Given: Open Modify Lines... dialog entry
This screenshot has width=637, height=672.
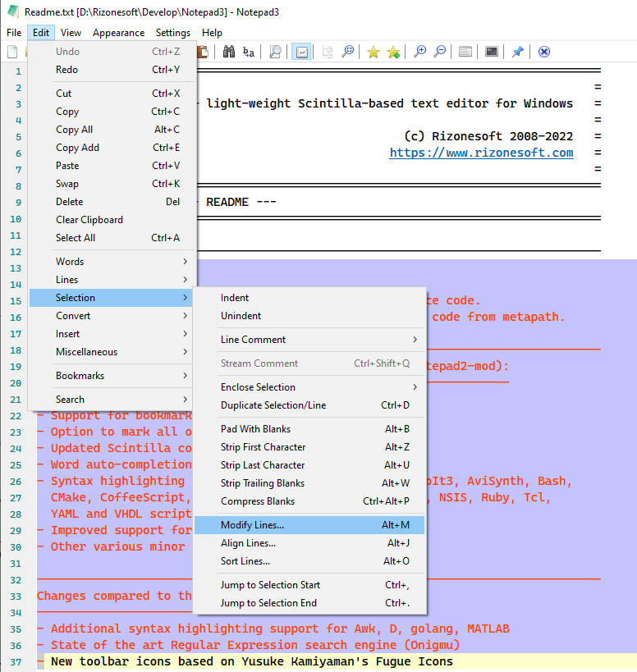Looking at the screenshot, I should 309,525.
